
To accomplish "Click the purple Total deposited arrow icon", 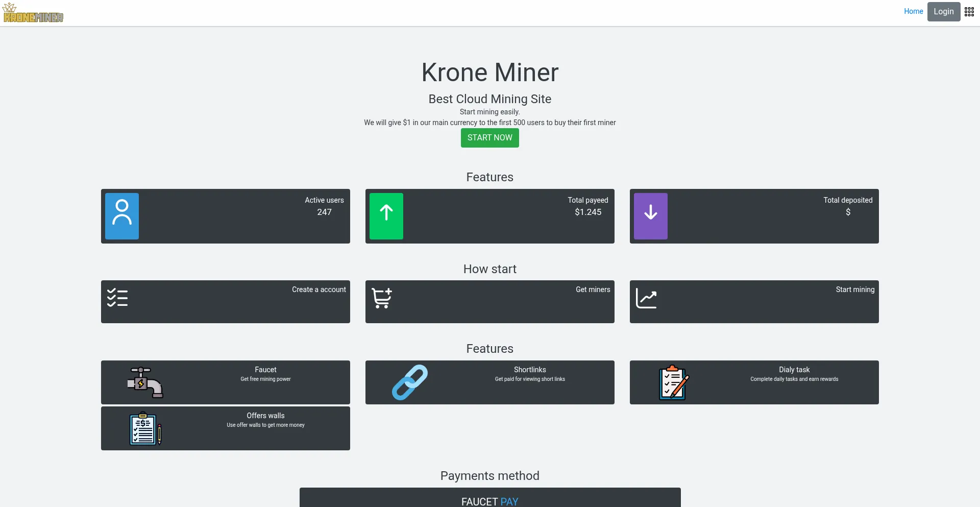I will [651, 216].
